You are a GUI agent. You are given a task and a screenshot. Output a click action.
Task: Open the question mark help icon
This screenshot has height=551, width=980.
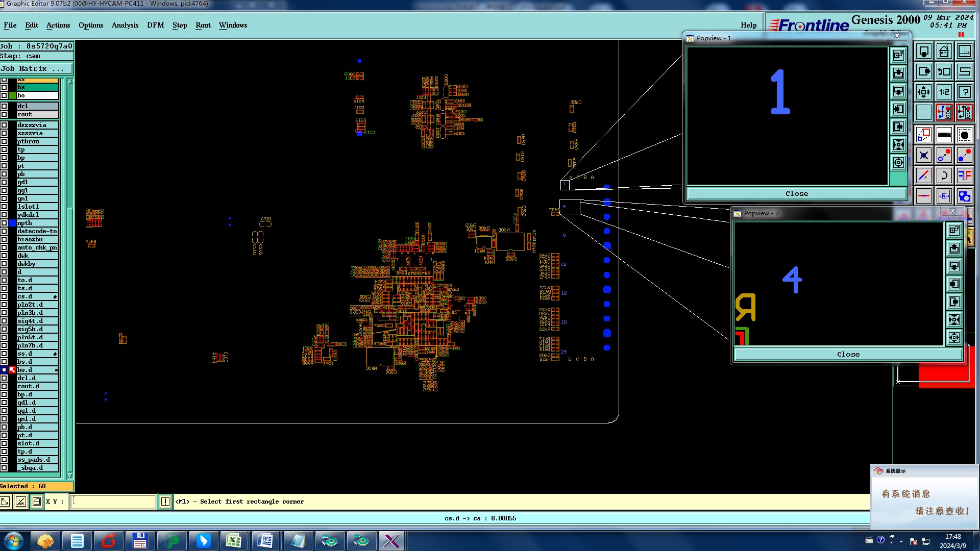coord(964,92)
